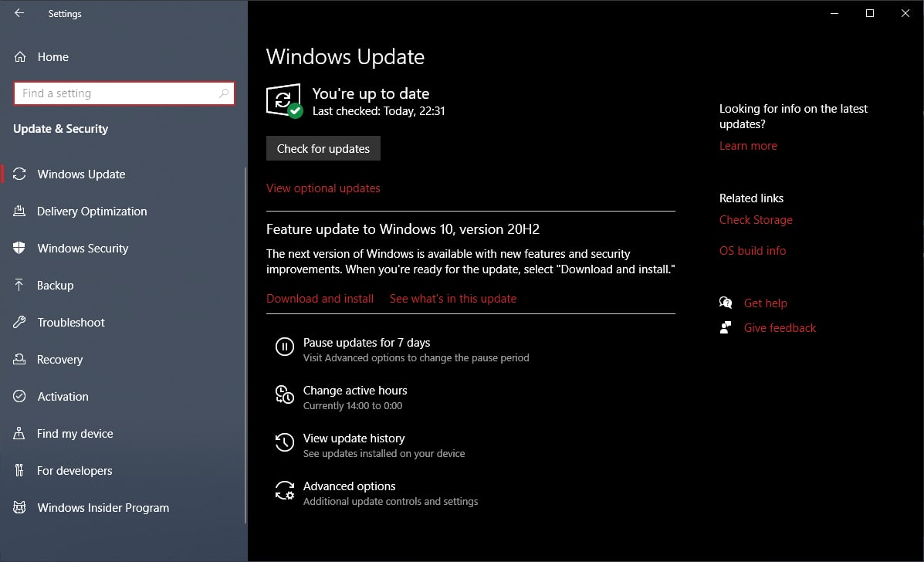Click Give feedback link

[x=780, y=327]
